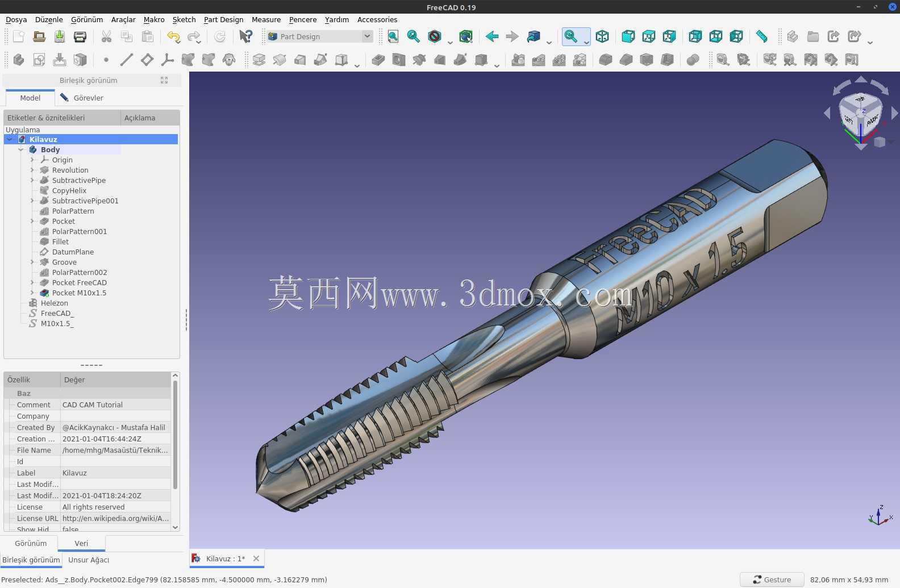
Task: Open the Görünüm menu
Action: click(x=87, y=19)
